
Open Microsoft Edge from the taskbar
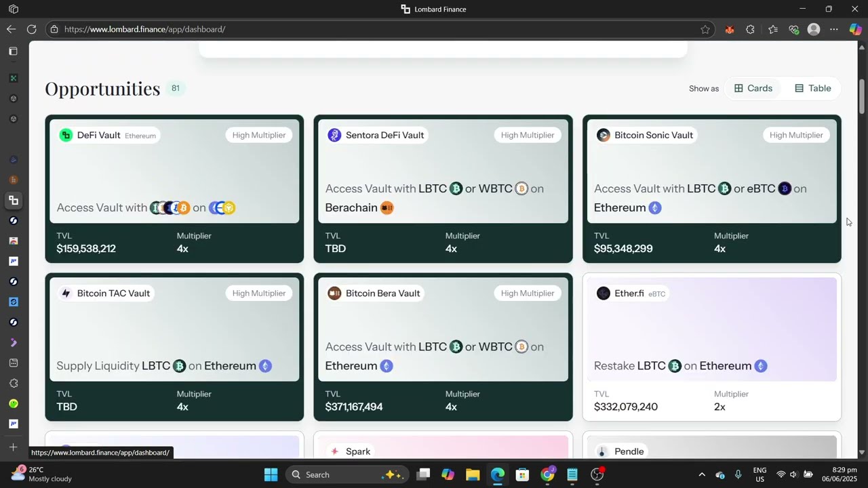point(498,474)
